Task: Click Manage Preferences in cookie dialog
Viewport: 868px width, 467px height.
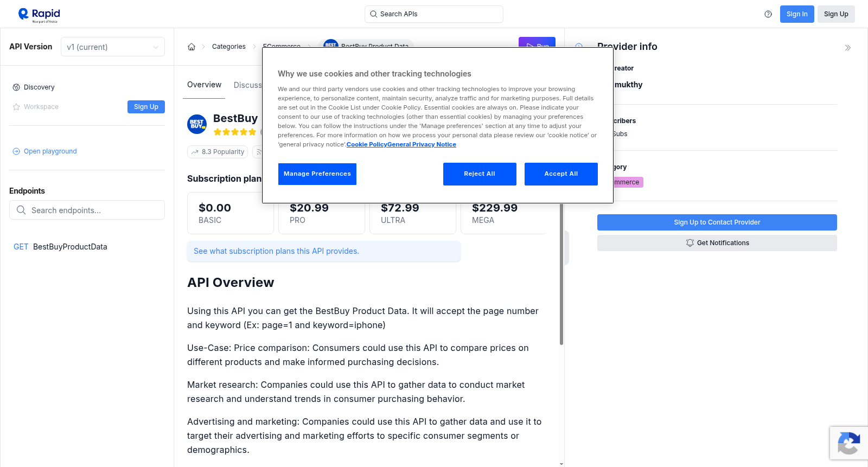Action: coord(317,174)
